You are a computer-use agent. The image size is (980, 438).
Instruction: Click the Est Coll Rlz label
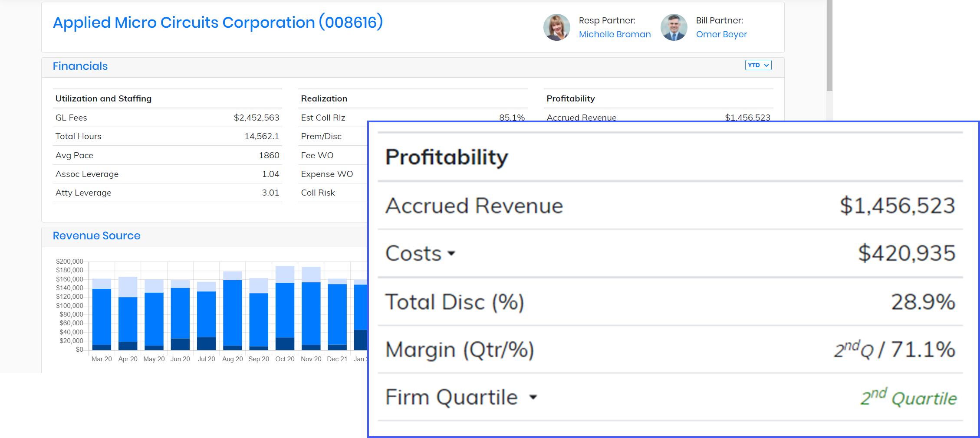(x=323, y=118)
